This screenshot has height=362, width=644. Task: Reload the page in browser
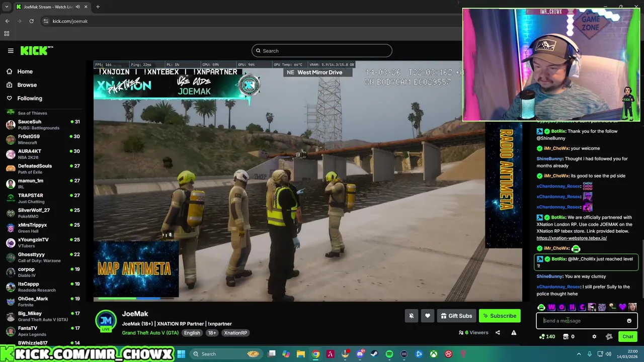(x=31, y=21)
